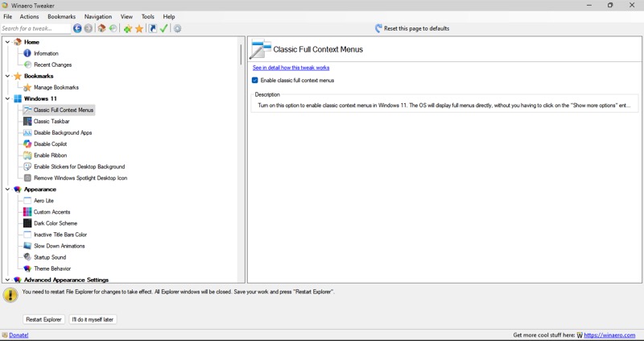644x341 pixels.
Task: Click the Custom Accents color icon
Action: 27,212
